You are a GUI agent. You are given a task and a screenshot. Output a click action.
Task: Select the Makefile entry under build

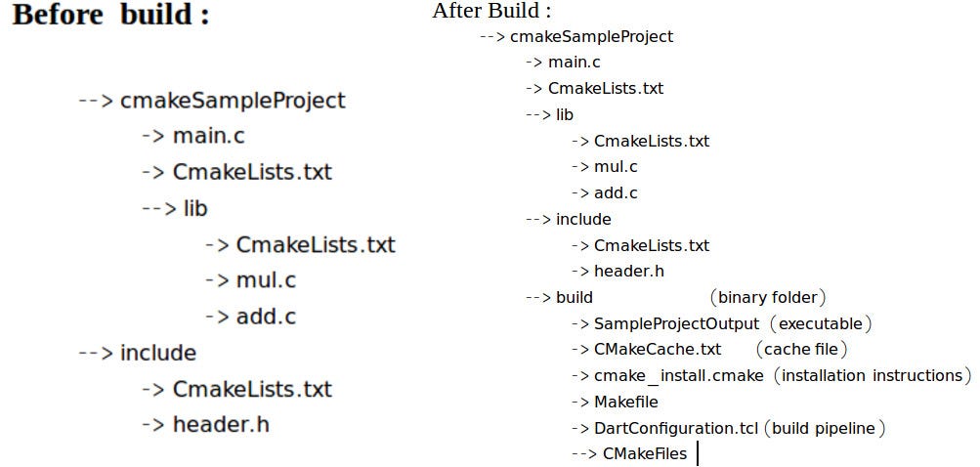(x=626, y=402)
